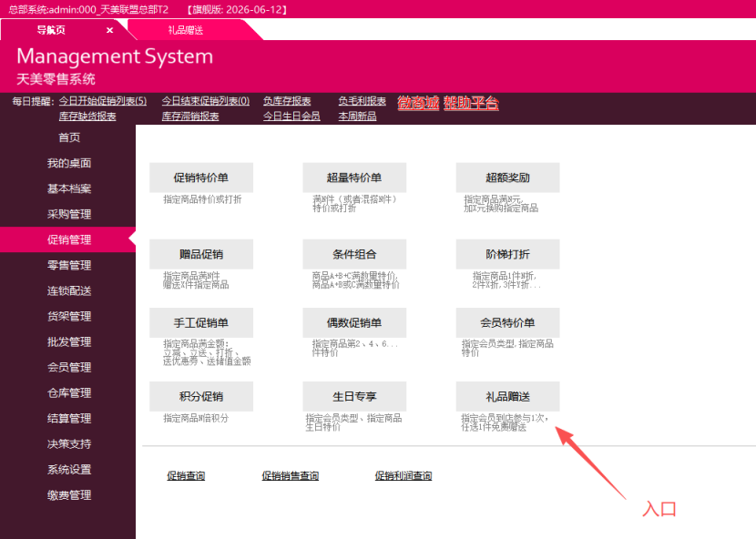Open 系统设置 sidebar menu
756x539 pixels.
point(69,470)
